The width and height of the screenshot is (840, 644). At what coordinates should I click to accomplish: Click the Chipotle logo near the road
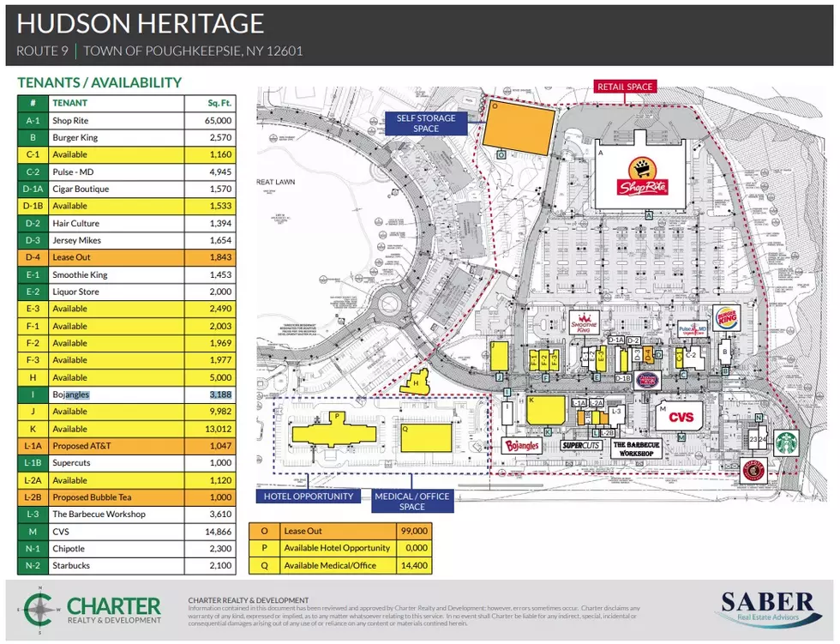(x=753, y=471)
